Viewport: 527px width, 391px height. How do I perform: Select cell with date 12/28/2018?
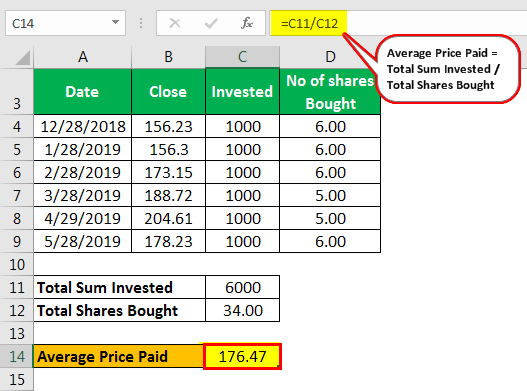coord(82,126)
